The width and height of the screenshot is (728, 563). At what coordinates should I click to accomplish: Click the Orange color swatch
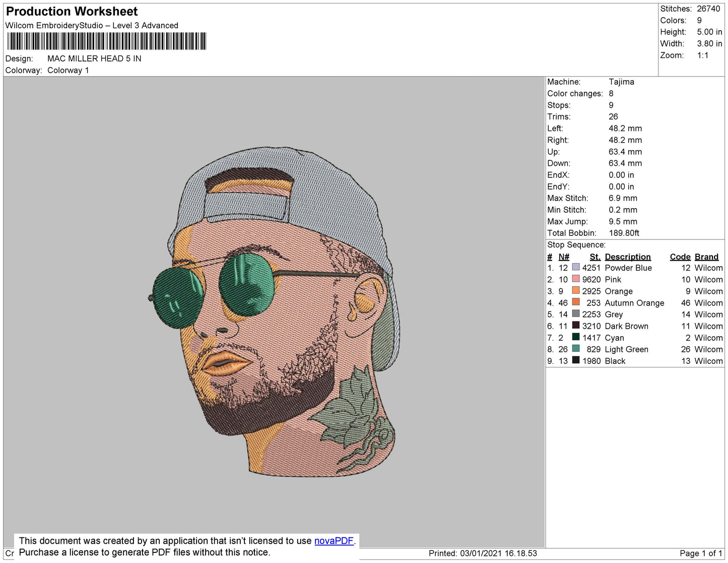click(576, 290)
